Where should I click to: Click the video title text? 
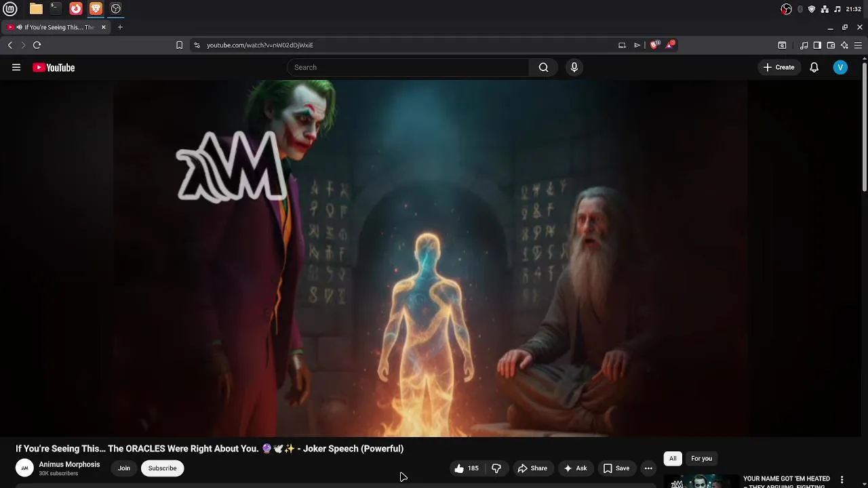point(210,449)
